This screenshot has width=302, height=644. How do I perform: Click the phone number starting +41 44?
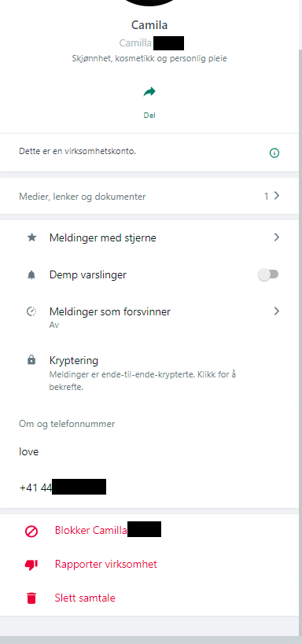tap(62, 488)
